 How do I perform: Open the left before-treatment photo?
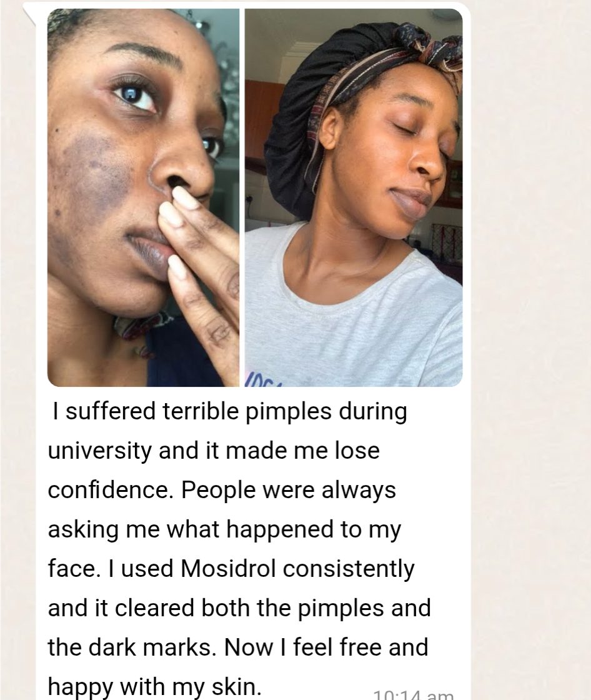click(143, 197)
